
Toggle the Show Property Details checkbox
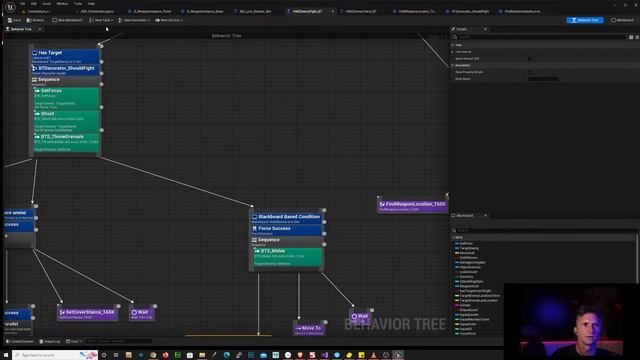530,72
